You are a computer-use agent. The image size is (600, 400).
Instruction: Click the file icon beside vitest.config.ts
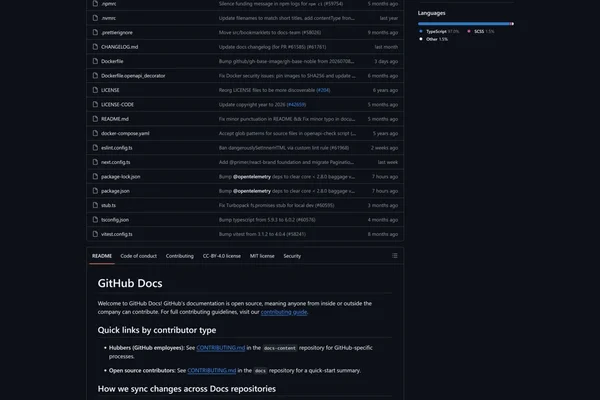tap(95, 234)
